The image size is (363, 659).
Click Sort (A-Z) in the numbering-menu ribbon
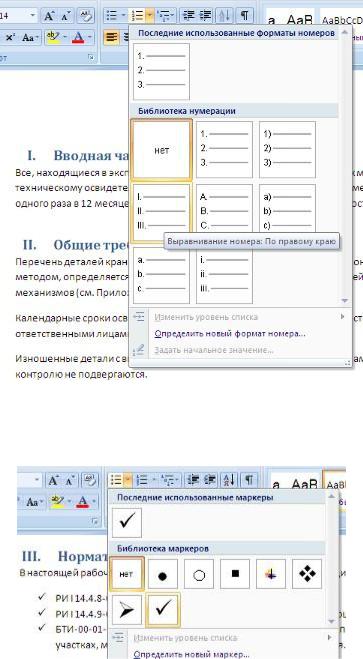224,16
